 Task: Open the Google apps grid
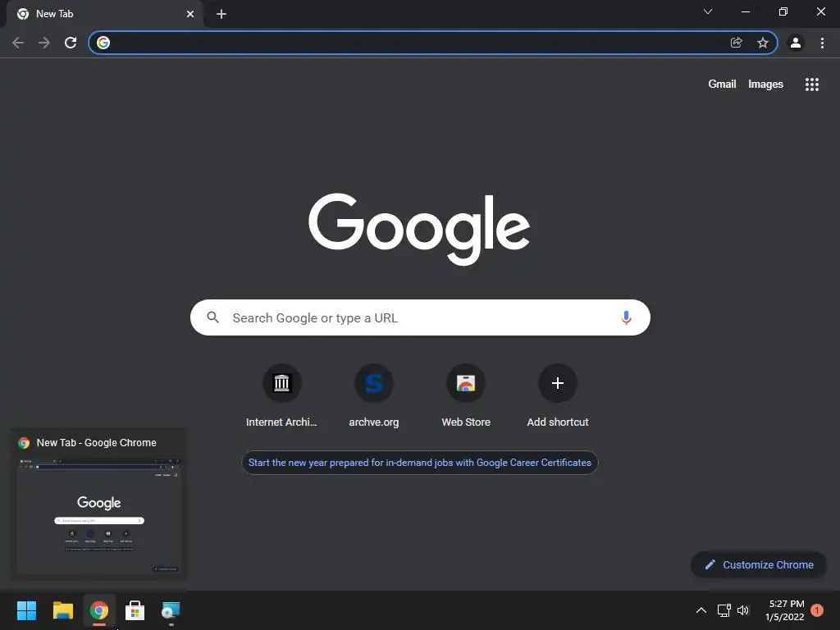(x=811, y=84)
